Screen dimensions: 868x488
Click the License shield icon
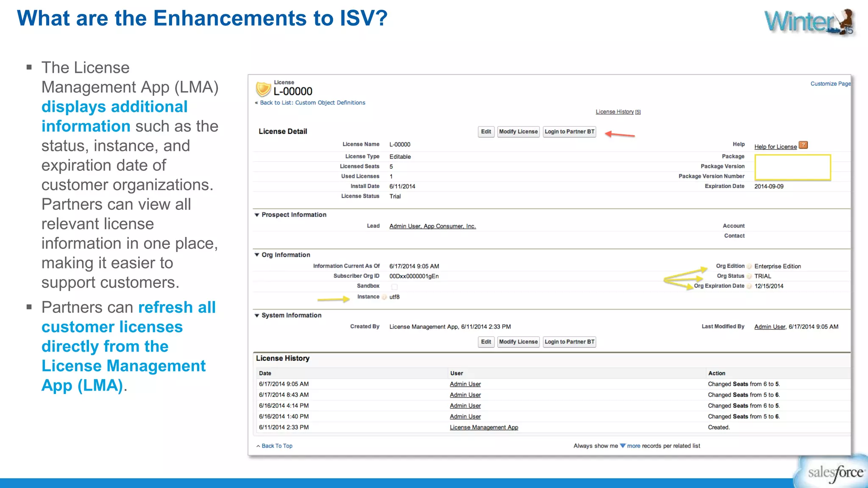(x=263, y=89)
